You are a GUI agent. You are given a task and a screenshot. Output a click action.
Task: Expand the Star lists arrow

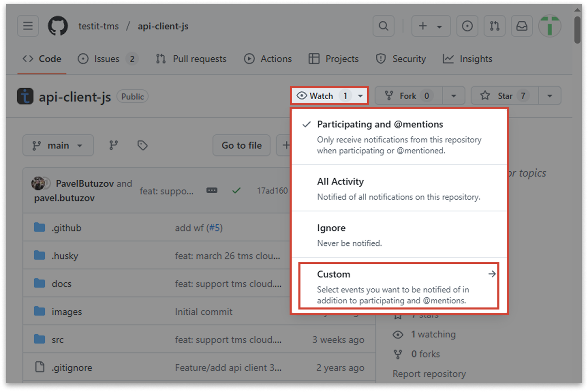[x=550, y=96]
